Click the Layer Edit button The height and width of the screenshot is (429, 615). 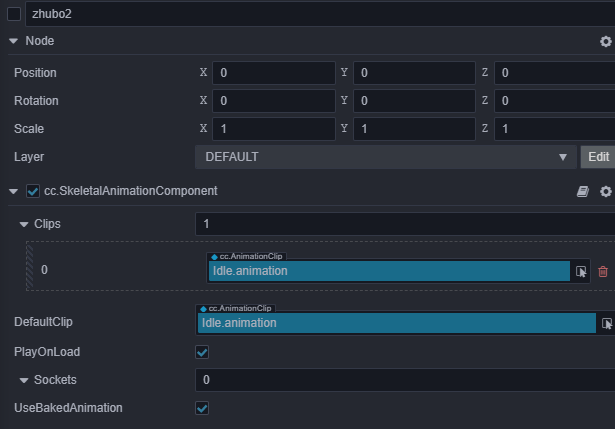coord(597,157)
